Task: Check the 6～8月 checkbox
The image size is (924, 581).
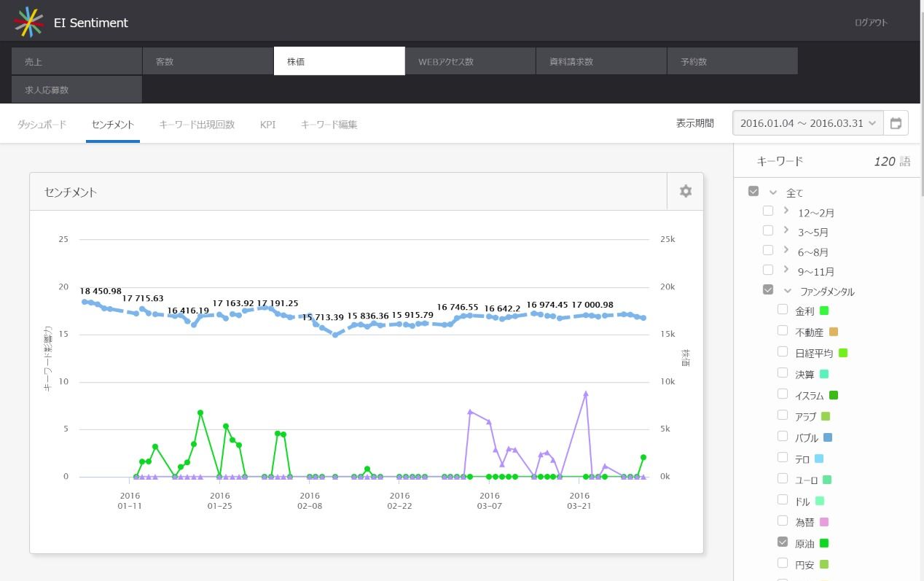Action: (x=768, y=250)
